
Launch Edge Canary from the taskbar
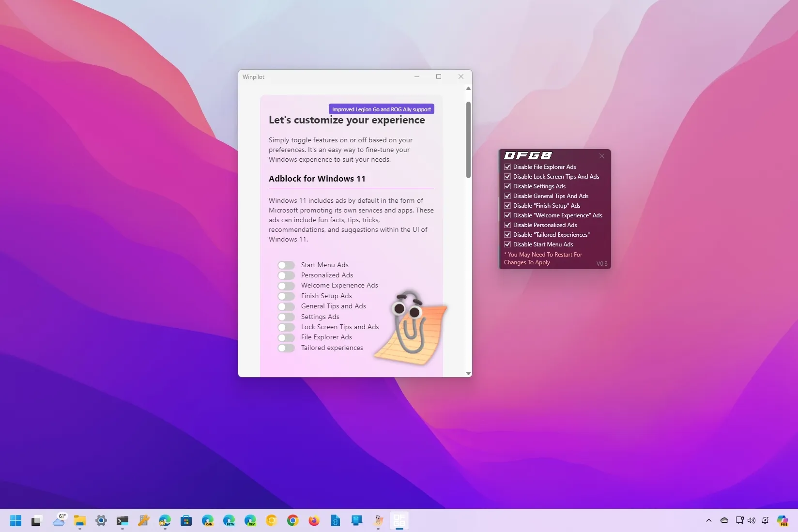point(208,521)
